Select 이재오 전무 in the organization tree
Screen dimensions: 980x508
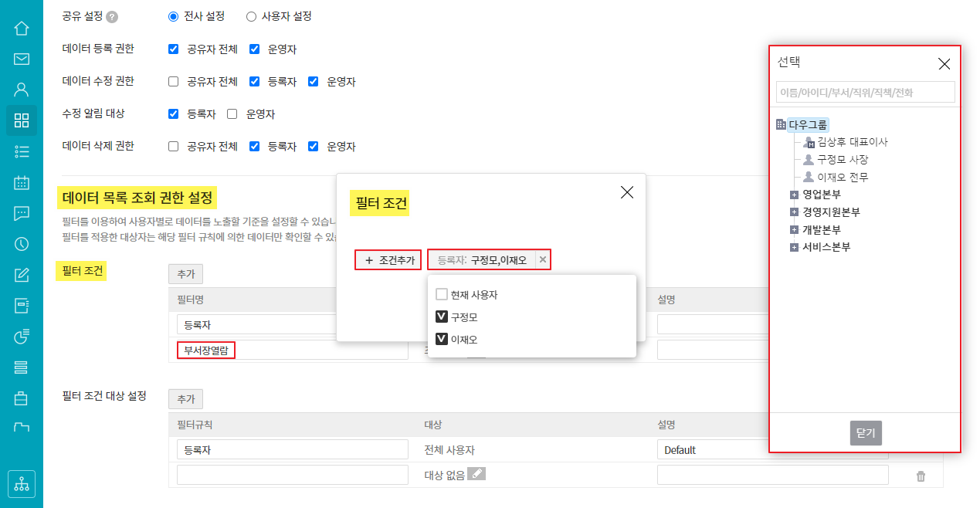843,177
